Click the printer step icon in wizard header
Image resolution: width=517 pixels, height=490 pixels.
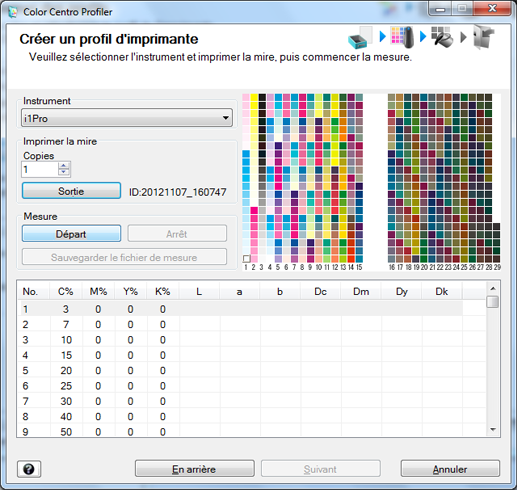tap(360, 37)
